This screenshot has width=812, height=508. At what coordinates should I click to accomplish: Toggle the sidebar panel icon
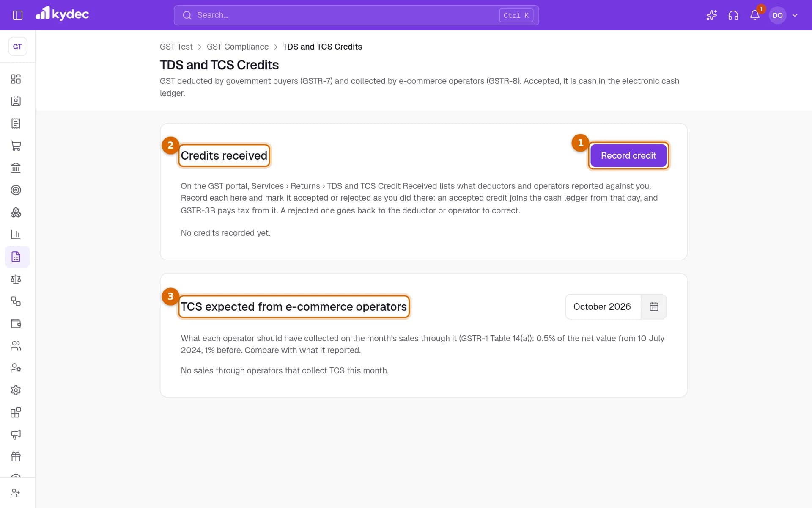(18, 15)
